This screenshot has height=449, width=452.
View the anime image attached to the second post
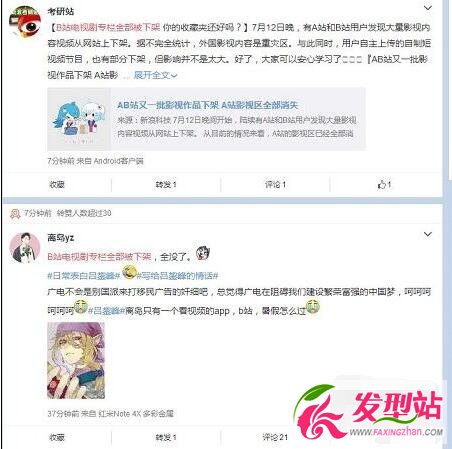76,360
